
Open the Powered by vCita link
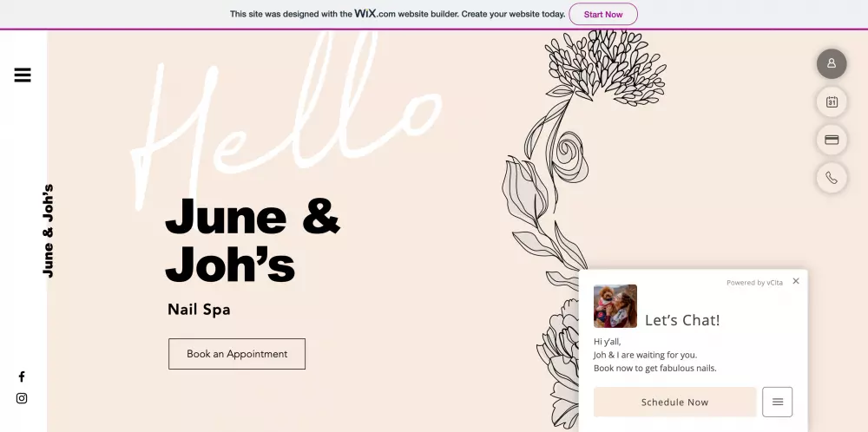pyautogui.click(x=754, y=283)
